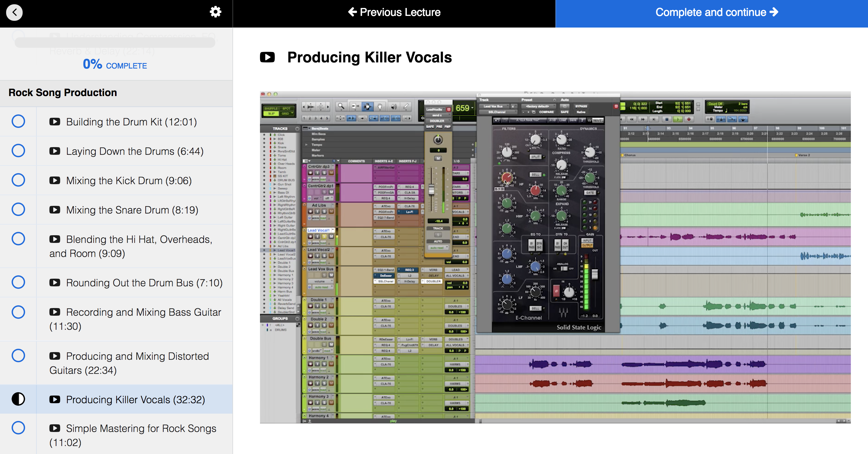The height and width of the screenshot is (454, 868).
Task: Open the SSLChannel insert selector dropdown
Action: pyautogui.click(x=498, y=112)
